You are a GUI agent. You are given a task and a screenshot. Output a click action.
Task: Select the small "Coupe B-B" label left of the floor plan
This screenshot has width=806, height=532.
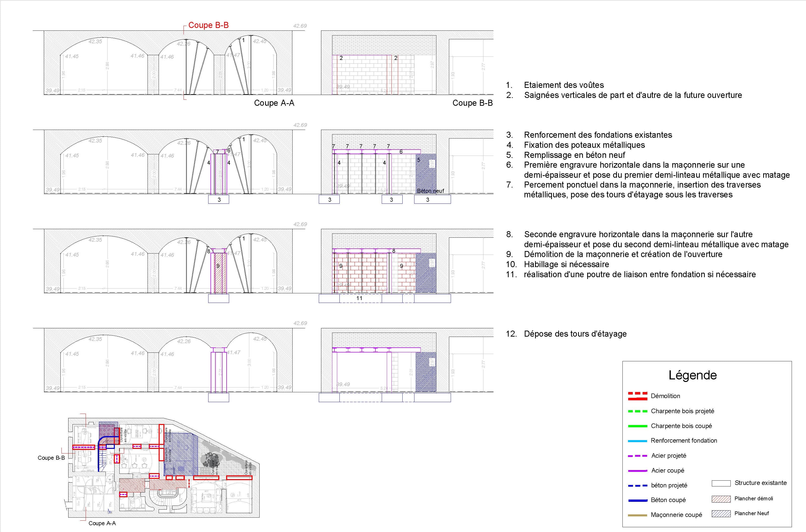tap(51, 458)
